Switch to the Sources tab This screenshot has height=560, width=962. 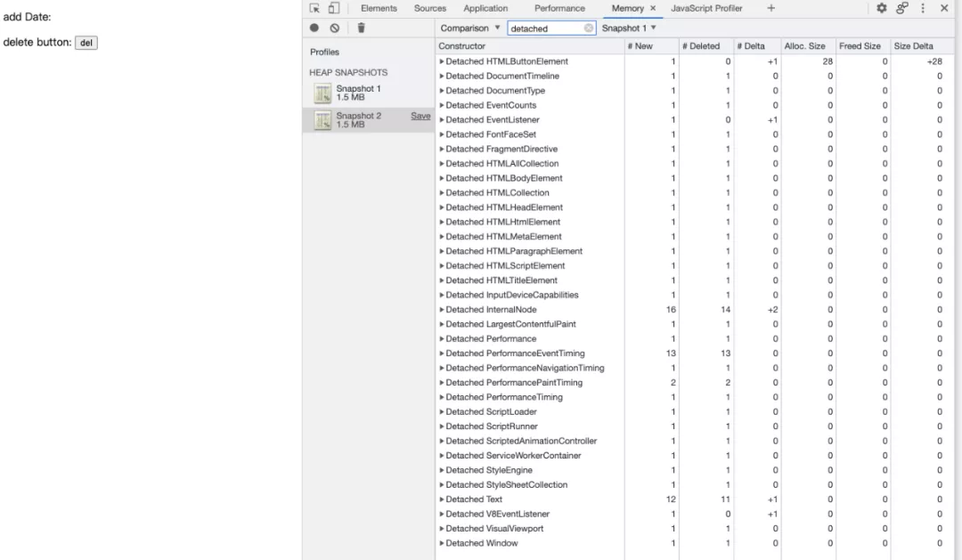(430, 8)
